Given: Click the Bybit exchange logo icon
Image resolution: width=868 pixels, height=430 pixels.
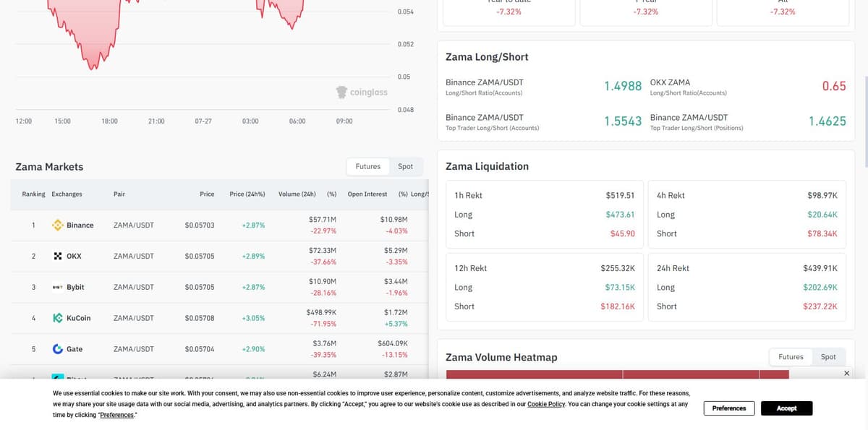Looking at the screenshot, I should (58, 287).
